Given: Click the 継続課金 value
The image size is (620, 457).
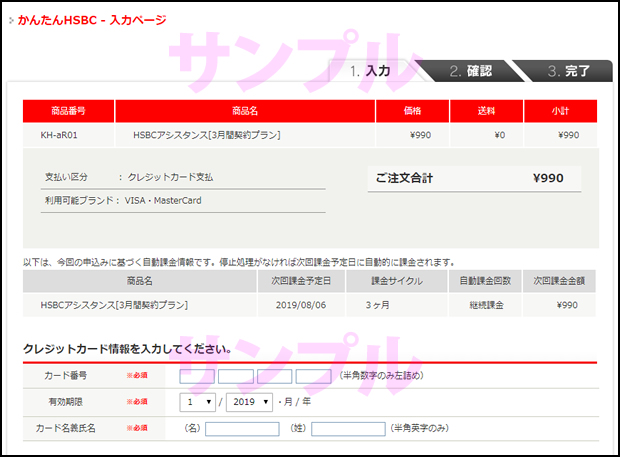Looking at the screenshot, I should 486,305.
